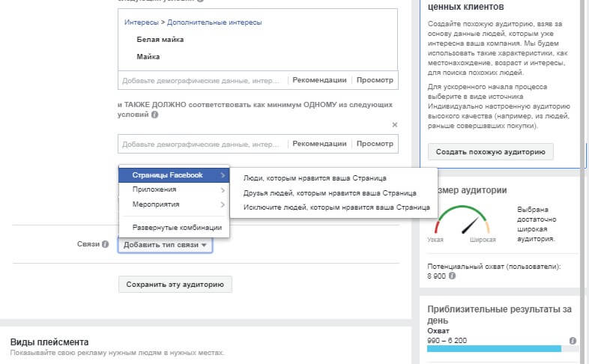Click 'Сохранить эту аудиторию' button
The width and height of the screenshot is (589, 364).
175,285
